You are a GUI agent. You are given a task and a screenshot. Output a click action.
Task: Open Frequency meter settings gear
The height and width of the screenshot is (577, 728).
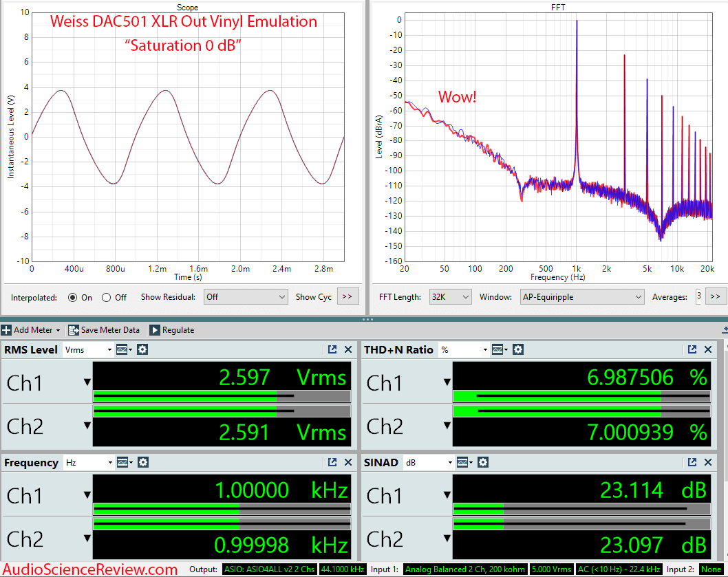click(x=143, y=462)
